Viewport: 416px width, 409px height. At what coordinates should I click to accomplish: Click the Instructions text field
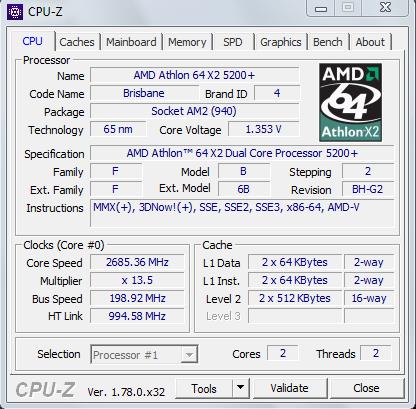[x=242, y=213]
